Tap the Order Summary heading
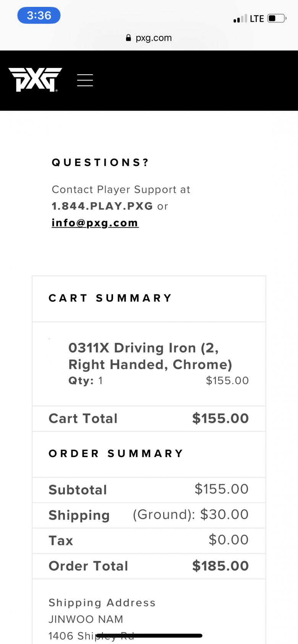Viewport: 298px width, 644px height. (116, 453)
